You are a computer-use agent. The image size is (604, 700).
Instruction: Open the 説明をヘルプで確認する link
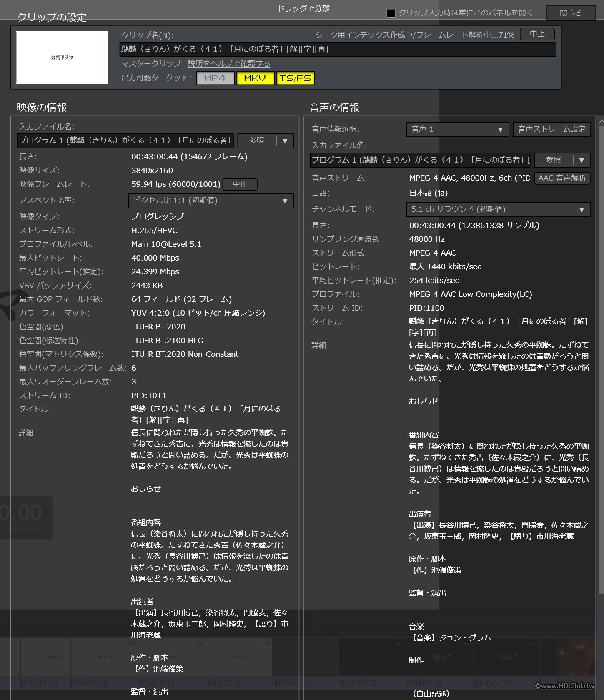[x=229, y=64]
